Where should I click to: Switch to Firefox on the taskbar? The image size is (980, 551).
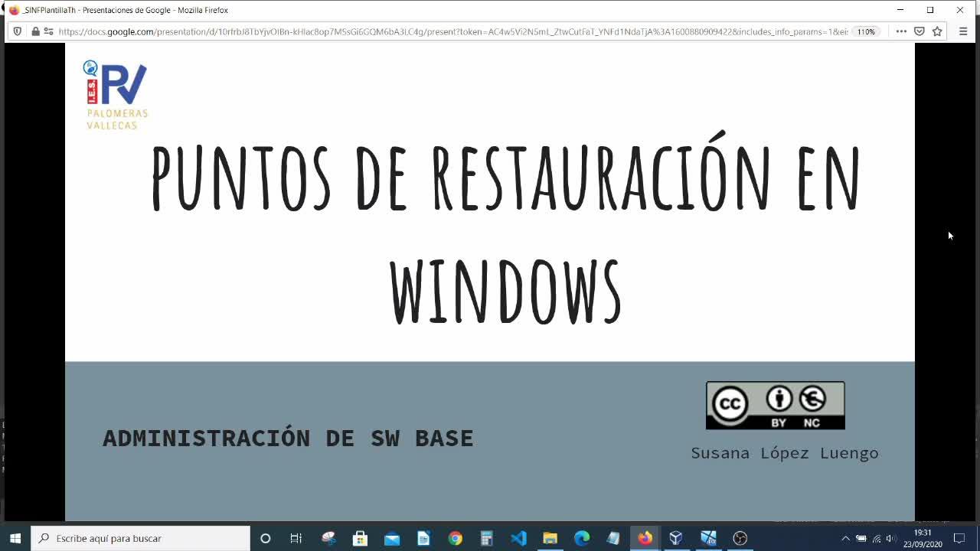(x=645, y=538)
